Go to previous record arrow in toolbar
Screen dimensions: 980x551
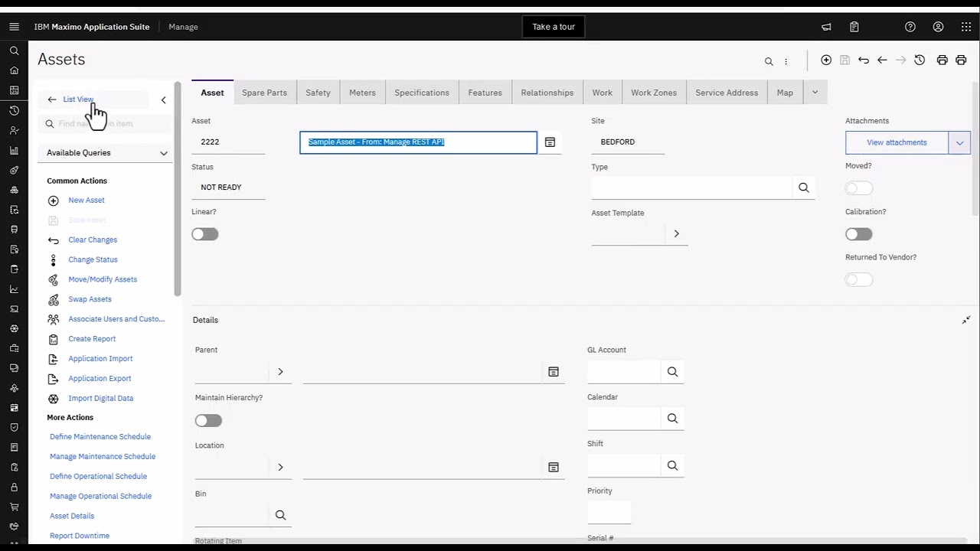[882, 60]
